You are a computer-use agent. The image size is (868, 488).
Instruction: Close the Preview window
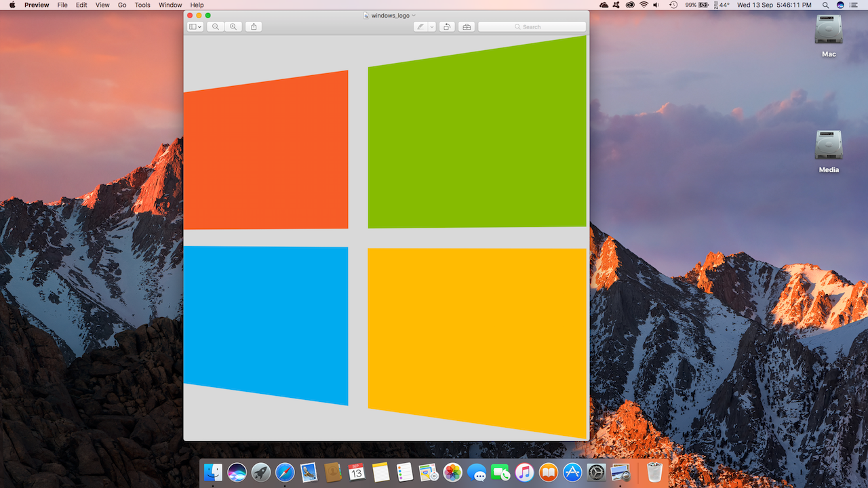[x=190, y=16]
